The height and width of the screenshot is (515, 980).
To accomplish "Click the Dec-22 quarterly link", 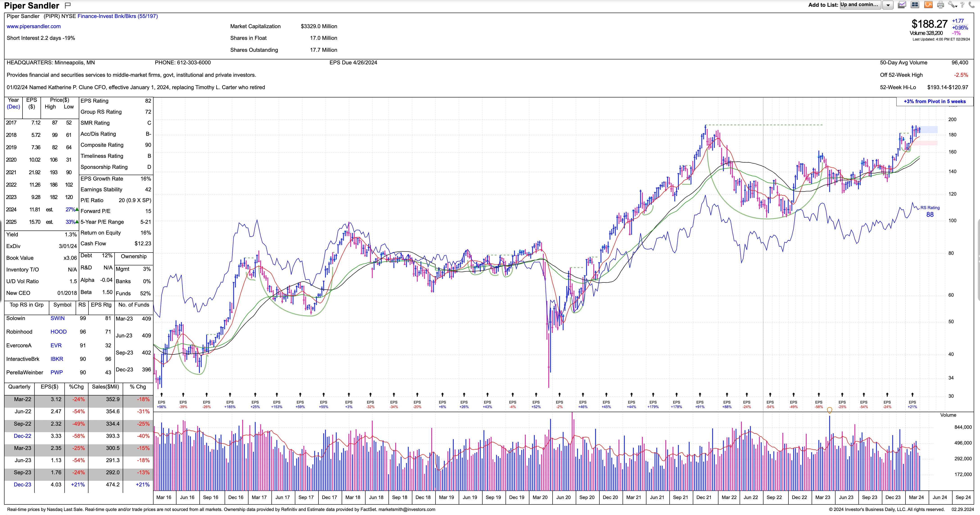I will click(23, 436).
